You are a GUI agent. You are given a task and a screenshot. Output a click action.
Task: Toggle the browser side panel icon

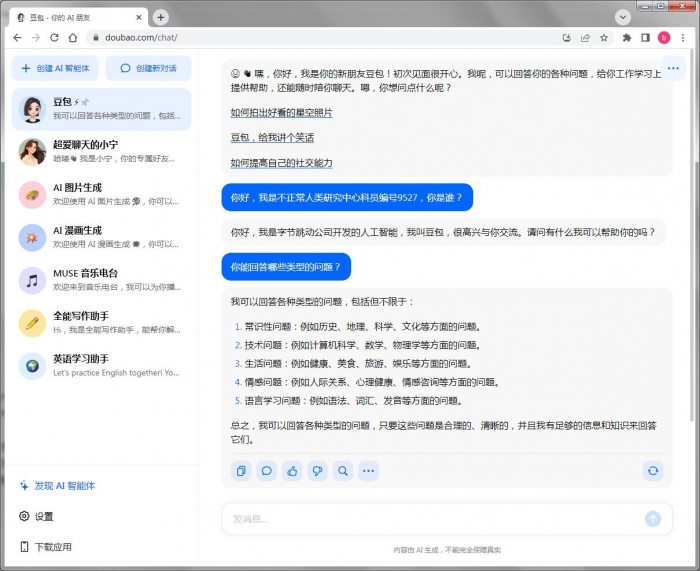pos(645,38)
